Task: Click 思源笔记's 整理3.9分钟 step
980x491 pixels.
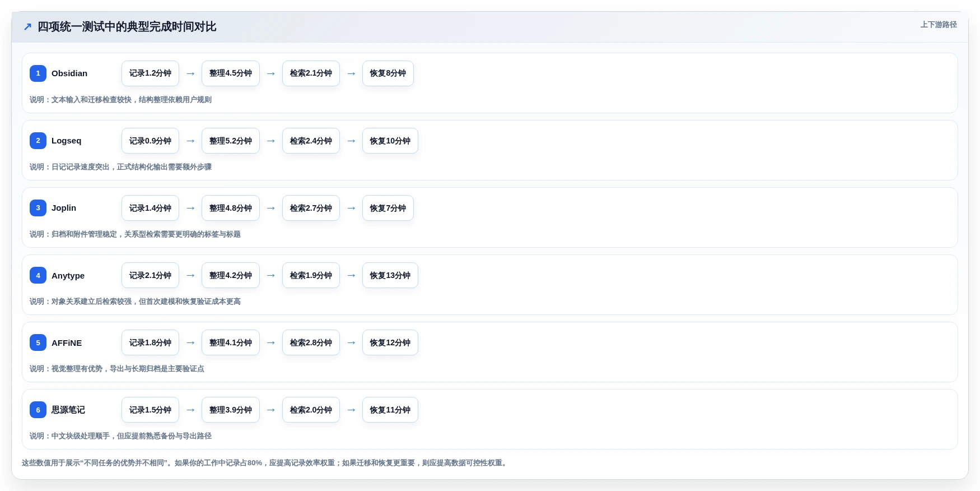Action: pyautogui.click(x=231, y=410)
